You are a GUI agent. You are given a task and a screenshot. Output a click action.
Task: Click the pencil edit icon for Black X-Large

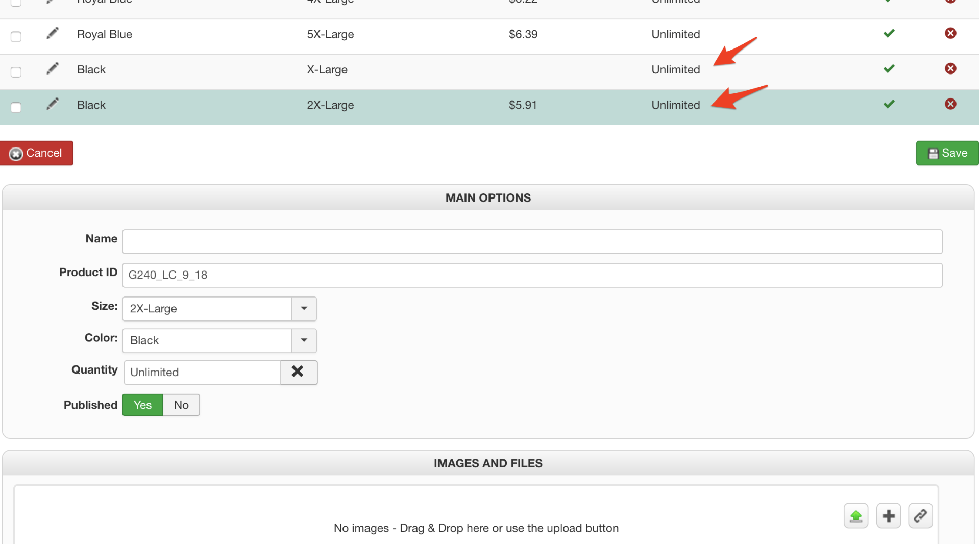pos(52,68)
